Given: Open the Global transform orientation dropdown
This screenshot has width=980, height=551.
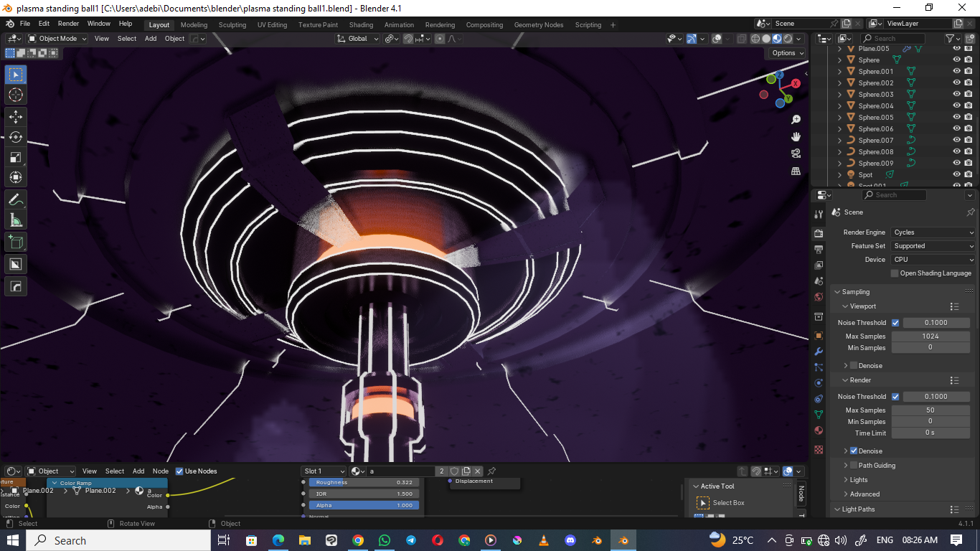Looking at the screenshot, I should pos(358,39).
